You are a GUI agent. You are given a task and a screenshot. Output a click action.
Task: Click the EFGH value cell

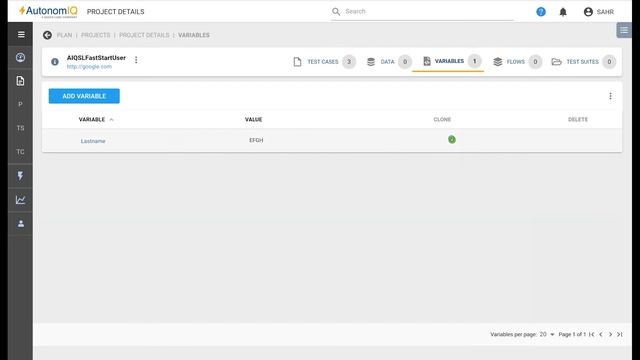256,140
